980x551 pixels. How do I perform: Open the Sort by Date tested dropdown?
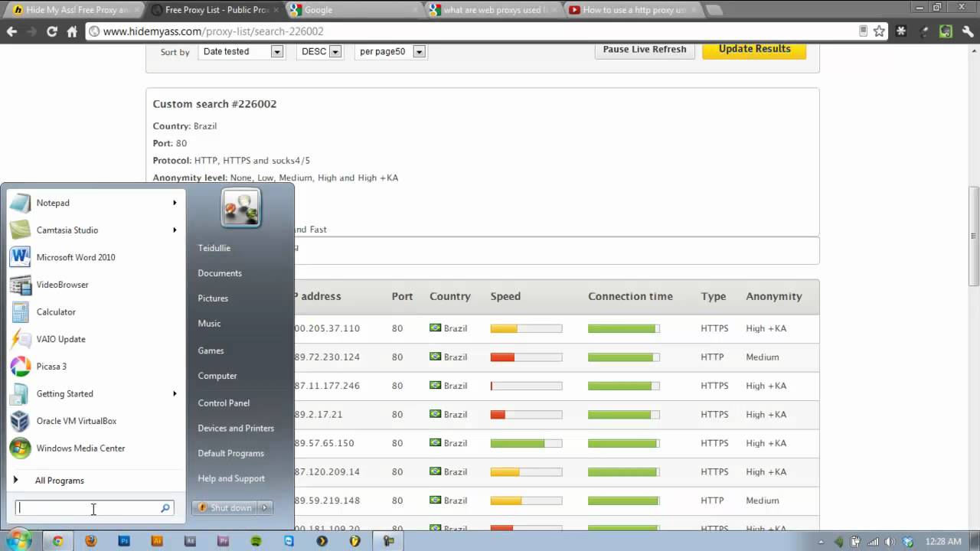(241, 51)
